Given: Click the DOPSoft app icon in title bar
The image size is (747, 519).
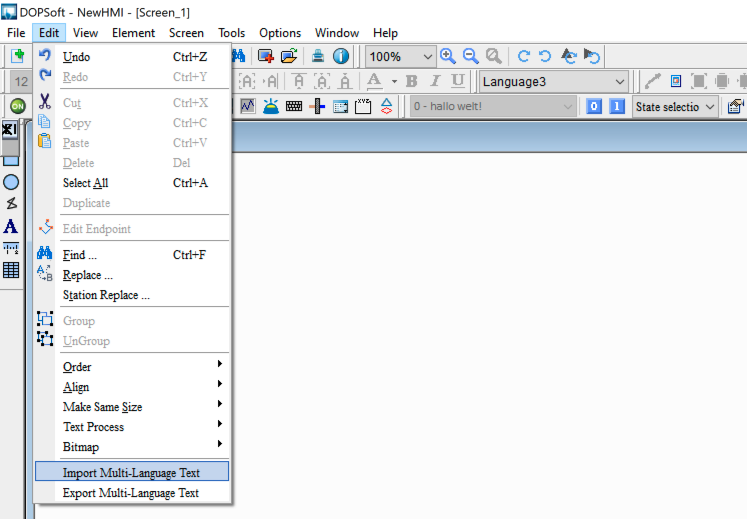Looking at the screenshot, I should pos(9,11).
